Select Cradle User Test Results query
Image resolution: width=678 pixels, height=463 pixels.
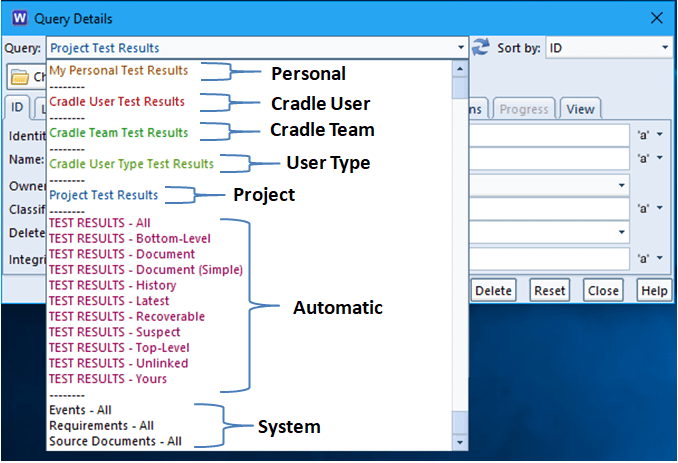pos(117,102)
